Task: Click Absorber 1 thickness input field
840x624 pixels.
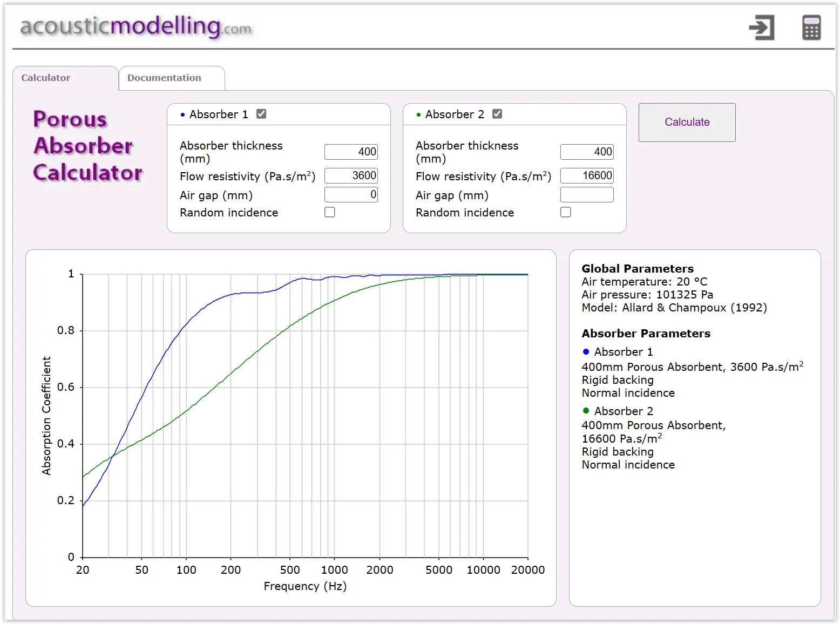Action: (x=351, y=152)
